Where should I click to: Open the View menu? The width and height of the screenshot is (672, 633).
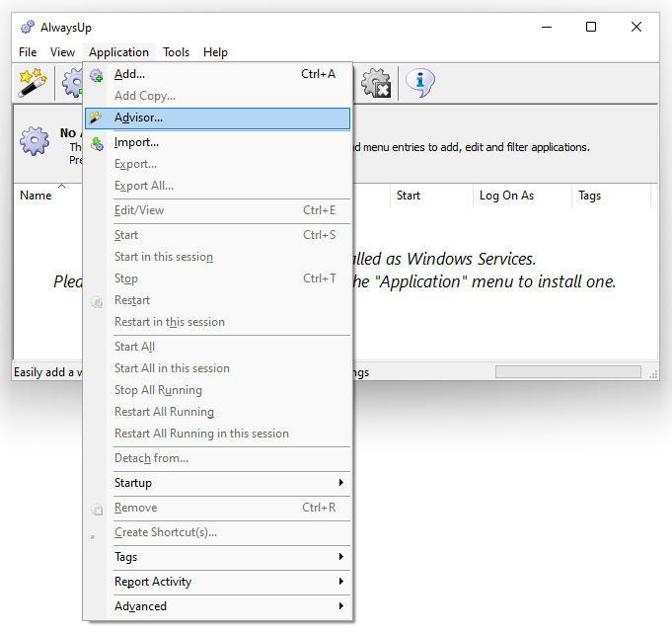(x=62, y=52)
